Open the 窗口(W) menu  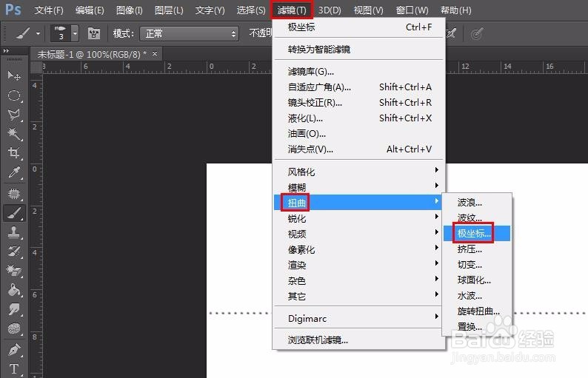pos(412,10)
